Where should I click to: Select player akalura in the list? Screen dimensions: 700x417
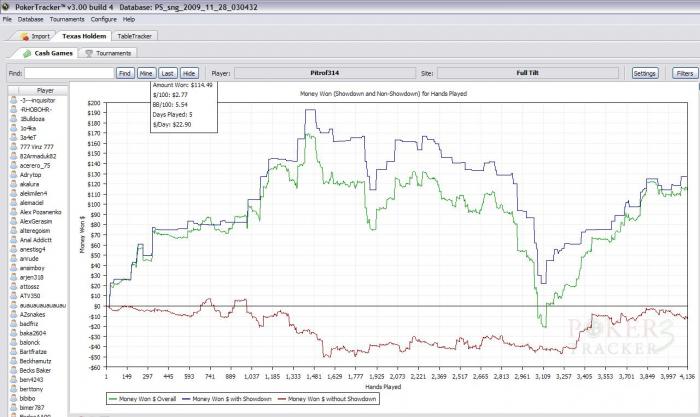(x=29, y=184)
